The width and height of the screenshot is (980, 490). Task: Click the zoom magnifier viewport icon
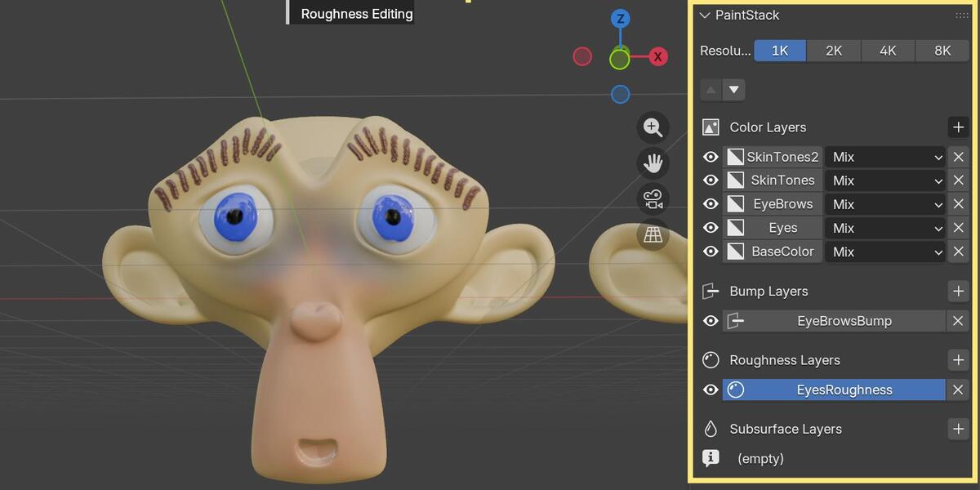point(653,128)
